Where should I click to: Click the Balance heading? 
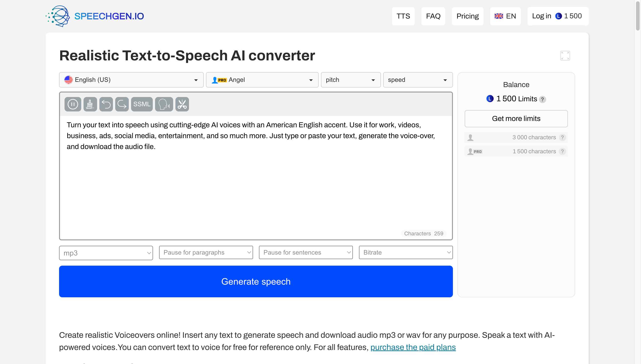[516, 85]
